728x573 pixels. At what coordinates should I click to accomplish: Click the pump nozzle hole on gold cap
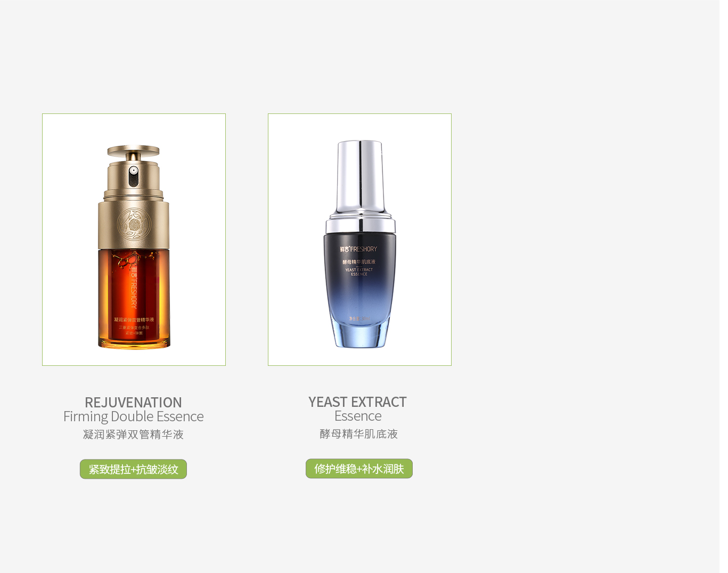[x=133, y=171]
